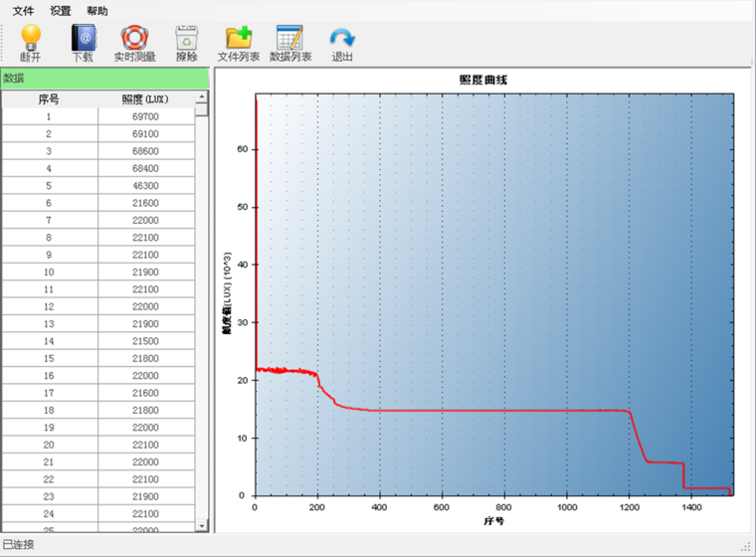
Task: Click the 序号 column header
Action: (x=49, y=99)
